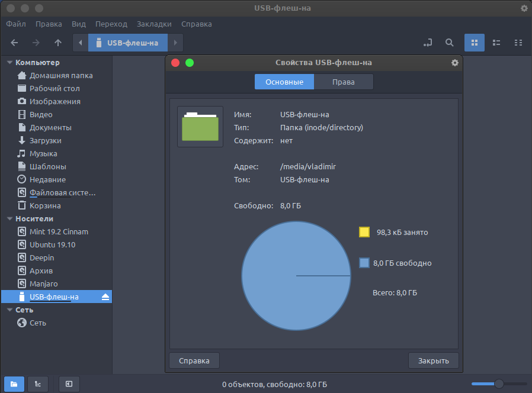
Task: Open Недавние in sidebar
Action: point(56,180)
